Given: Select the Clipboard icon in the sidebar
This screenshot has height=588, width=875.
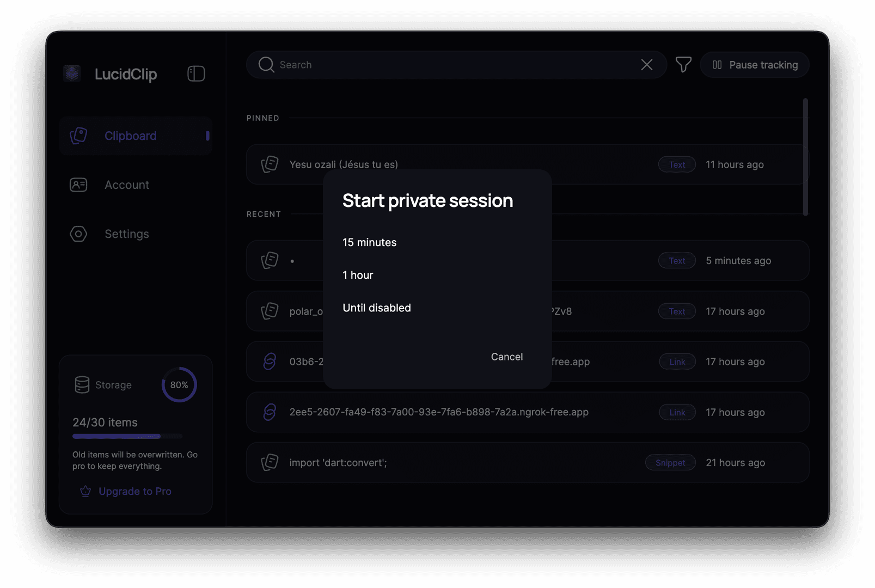Looking at the screenshot, I should click(x=78, y=136).
